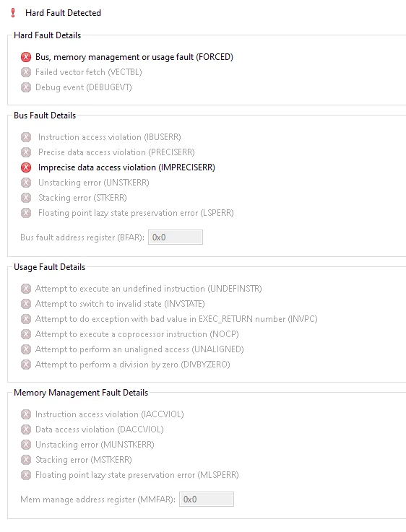Click the IACCVIOL instruction access indicator
Viewport: 406px width, 532px height.
[x=26, y=414]
